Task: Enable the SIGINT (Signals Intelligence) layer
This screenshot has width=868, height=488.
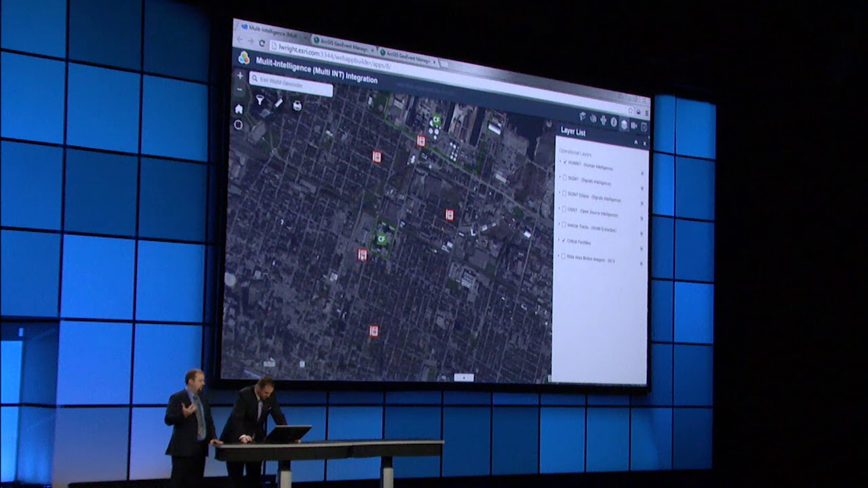Action: point(565,178)
